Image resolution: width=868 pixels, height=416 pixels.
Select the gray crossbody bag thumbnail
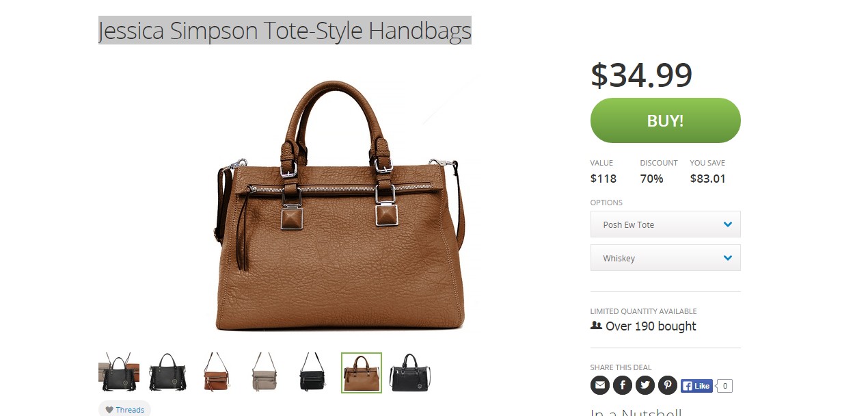point(265,373)
